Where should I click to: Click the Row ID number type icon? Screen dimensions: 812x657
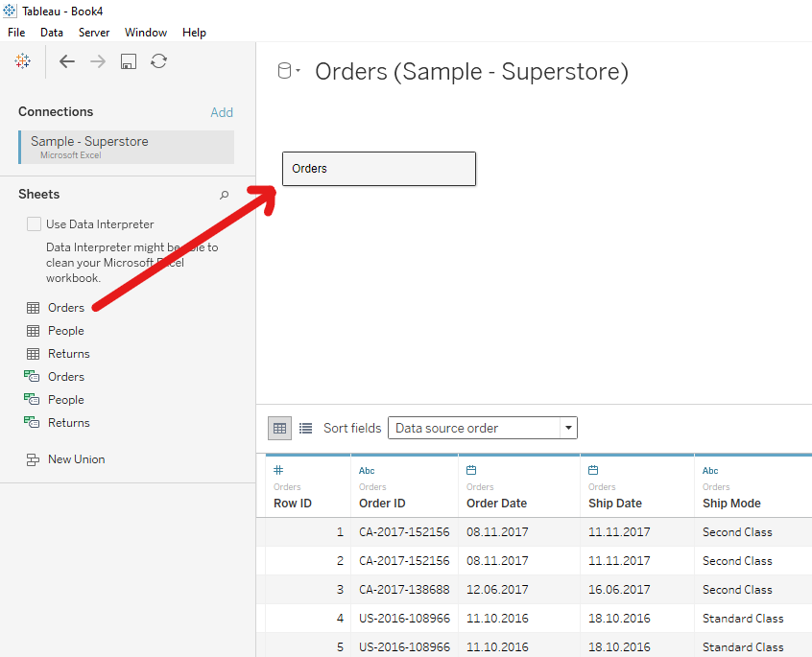tap(278, 470)
